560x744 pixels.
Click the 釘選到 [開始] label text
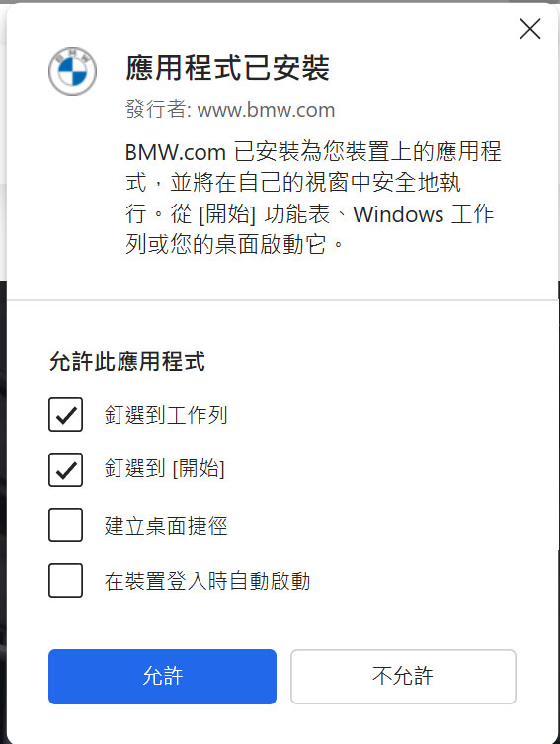click(x=165, y=469)
